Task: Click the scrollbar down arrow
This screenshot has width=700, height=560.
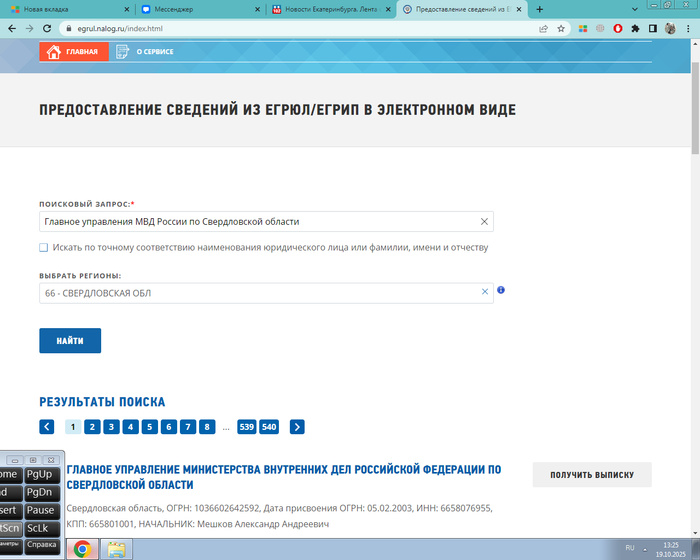Action: point(695,533)
